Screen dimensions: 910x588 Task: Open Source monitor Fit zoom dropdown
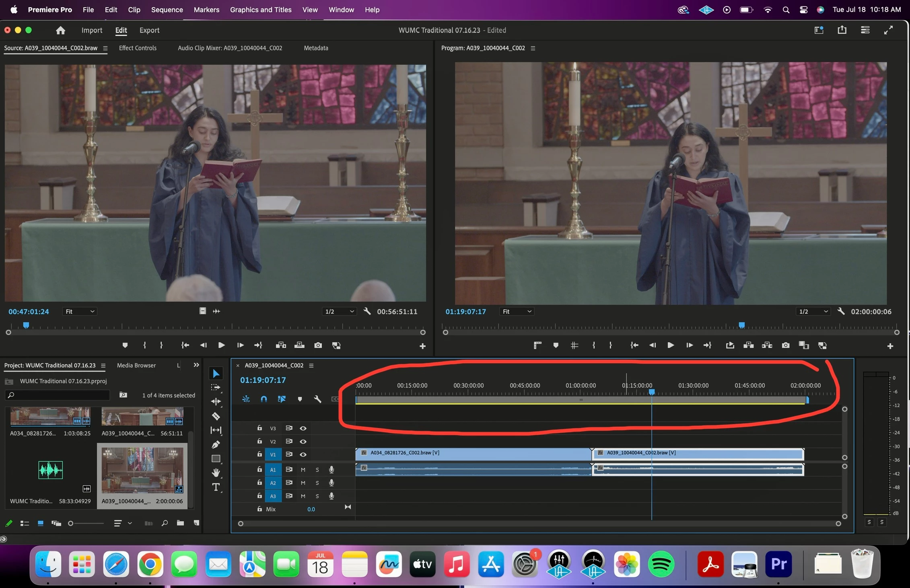(80, 311)
